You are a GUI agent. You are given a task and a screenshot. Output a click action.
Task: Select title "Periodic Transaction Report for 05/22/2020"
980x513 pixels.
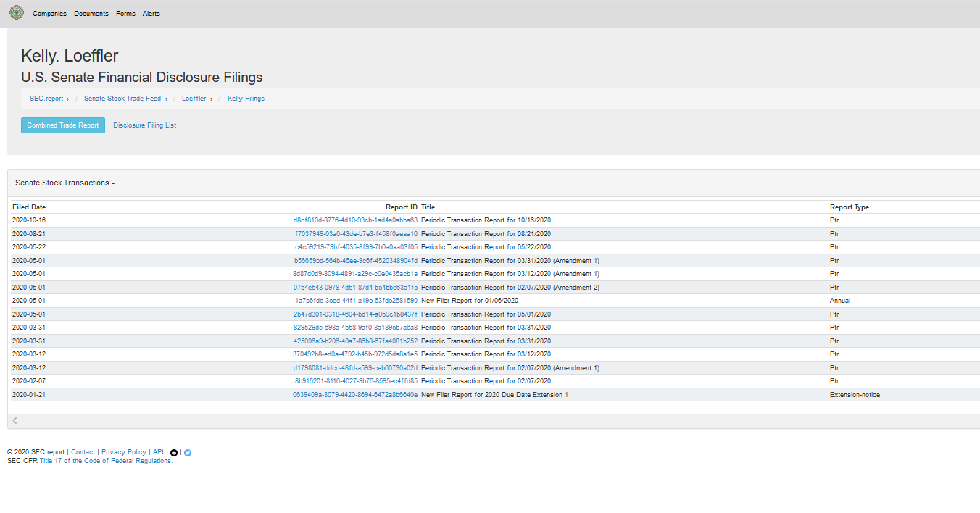[486, 247]
